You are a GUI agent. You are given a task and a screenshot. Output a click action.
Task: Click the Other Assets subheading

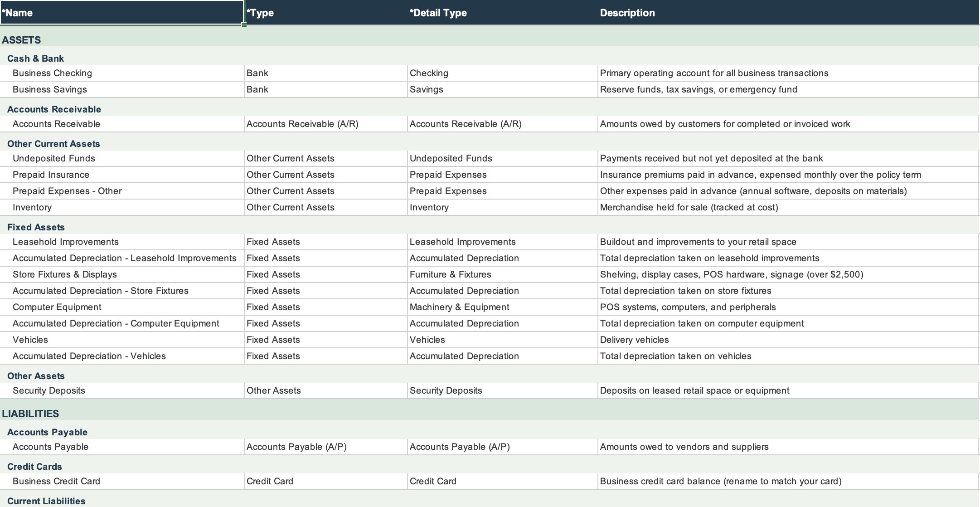36,376
